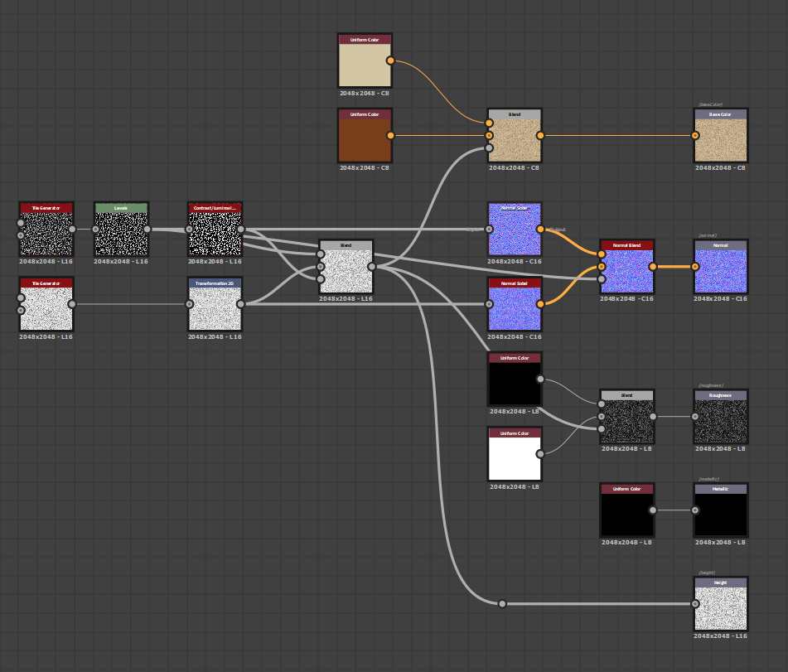The width and height of the screenshot is (788, 672).
Task: Click the Normal Blend output connector
Action: pos(653,266)
